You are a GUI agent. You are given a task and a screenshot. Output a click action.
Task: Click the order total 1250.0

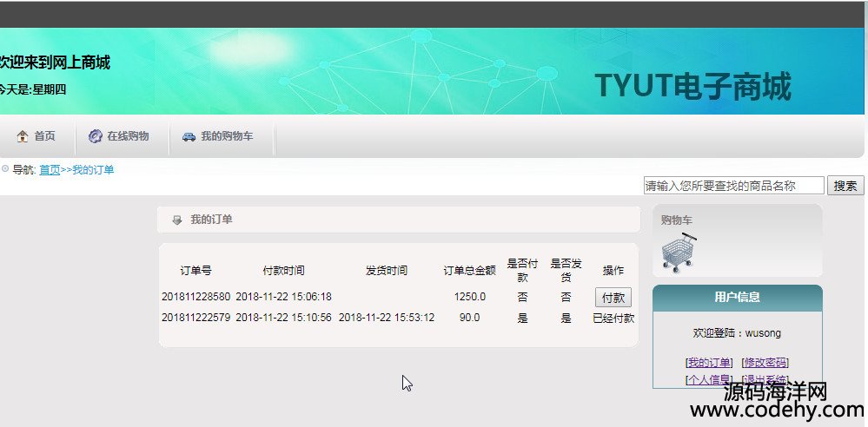469,297
